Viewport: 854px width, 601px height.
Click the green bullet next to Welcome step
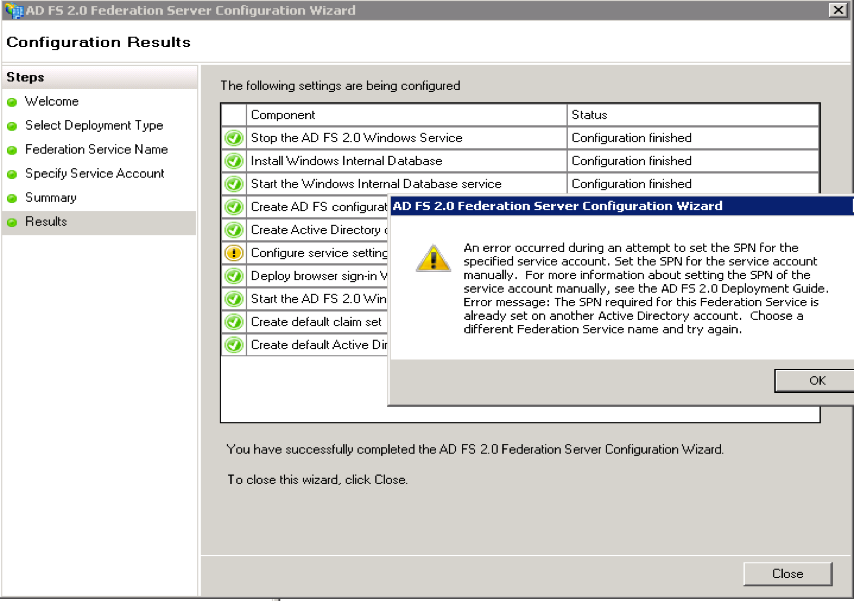(12, 102)
